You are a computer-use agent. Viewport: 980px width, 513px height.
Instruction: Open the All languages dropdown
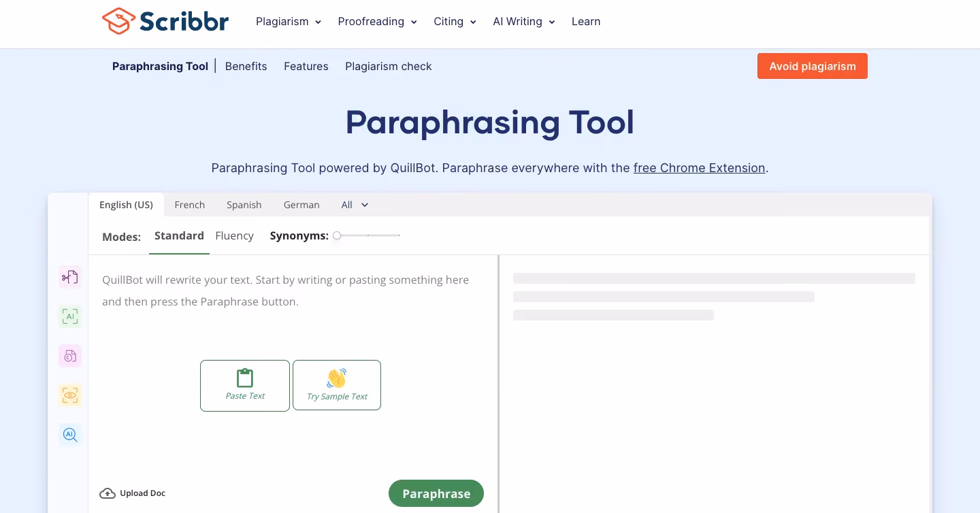coord(355,205)
